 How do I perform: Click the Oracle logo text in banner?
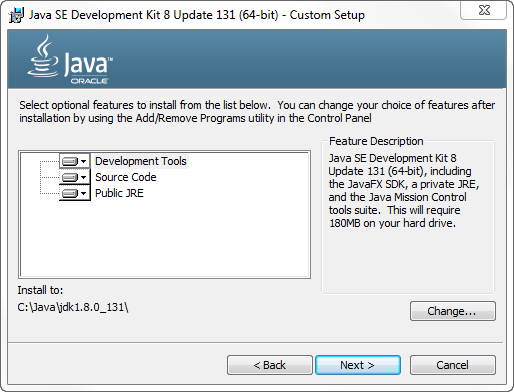point(89,81)
